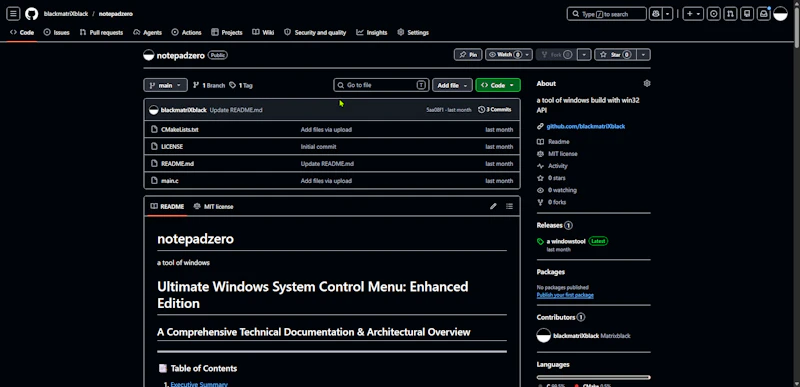
Task: Open the notifications inbox icon
Action: 764,14
